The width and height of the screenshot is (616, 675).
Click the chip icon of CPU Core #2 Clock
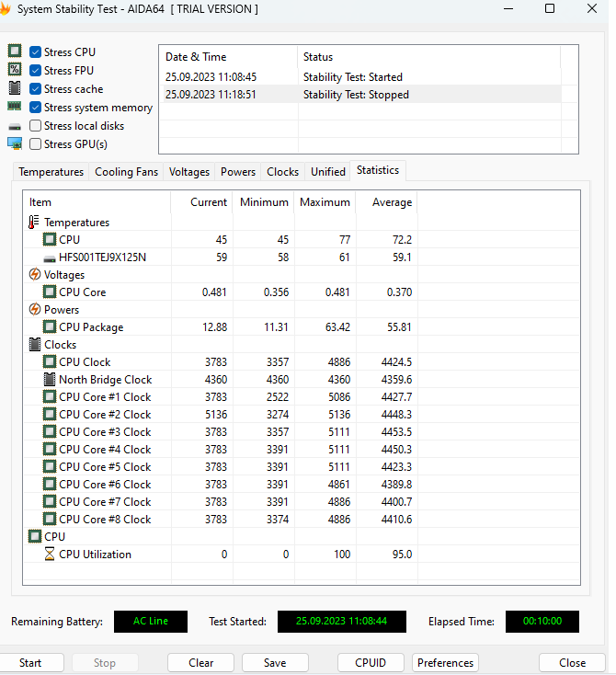50,414
